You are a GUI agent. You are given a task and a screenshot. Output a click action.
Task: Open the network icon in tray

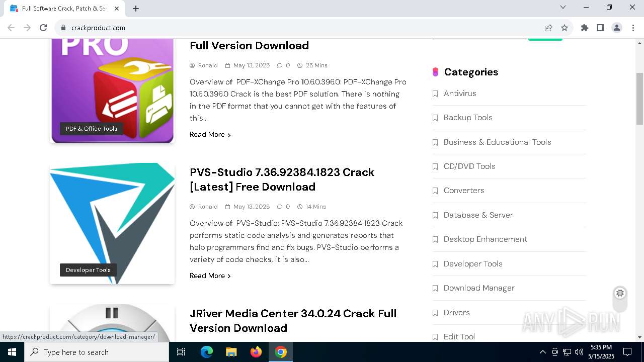click(x=567, y=352)
